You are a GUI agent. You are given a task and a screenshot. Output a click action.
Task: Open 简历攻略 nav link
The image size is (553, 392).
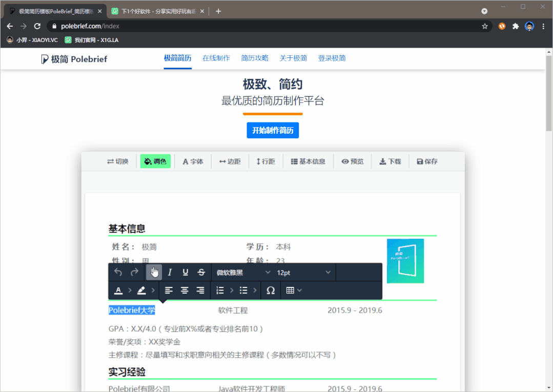tap(255, 58)
